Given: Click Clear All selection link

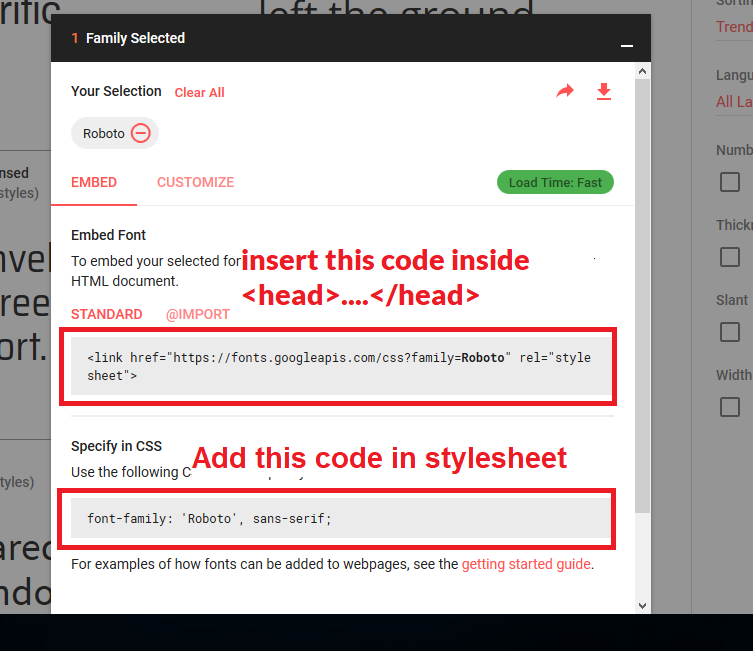Looking at the screenshot, I should 199,92.
